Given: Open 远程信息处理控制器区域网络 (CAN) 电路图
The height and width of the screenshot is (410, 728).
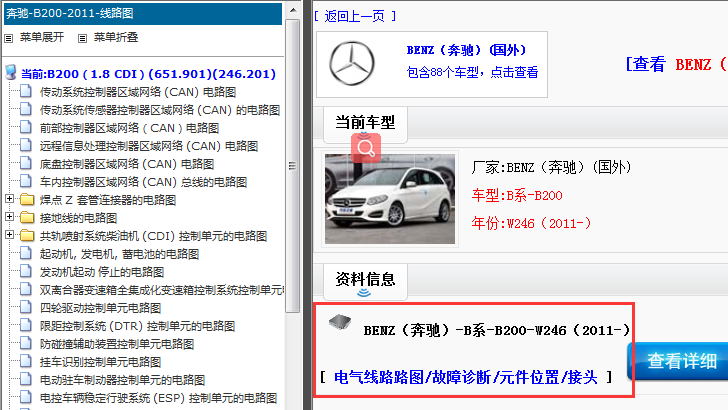Looking at the screenshot, I should pyautogui.click(x=149, y=146).
